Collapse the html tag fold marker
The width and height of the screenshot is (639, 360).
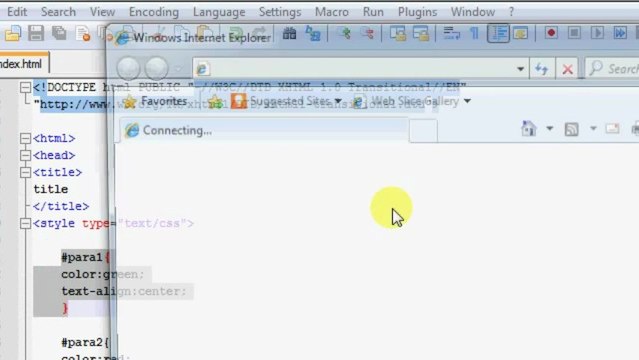pos(25,138)
